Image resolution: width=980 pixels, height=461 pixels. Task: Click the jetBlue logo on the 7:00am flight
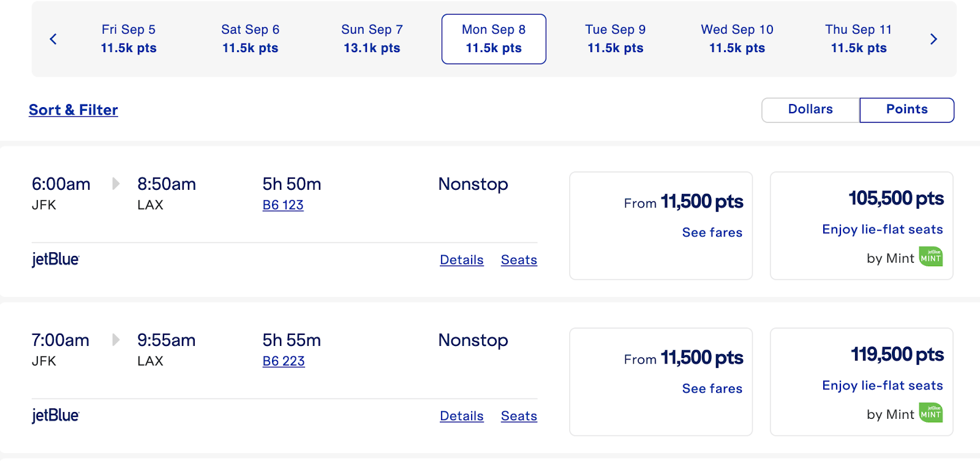(x=56, y=416)
